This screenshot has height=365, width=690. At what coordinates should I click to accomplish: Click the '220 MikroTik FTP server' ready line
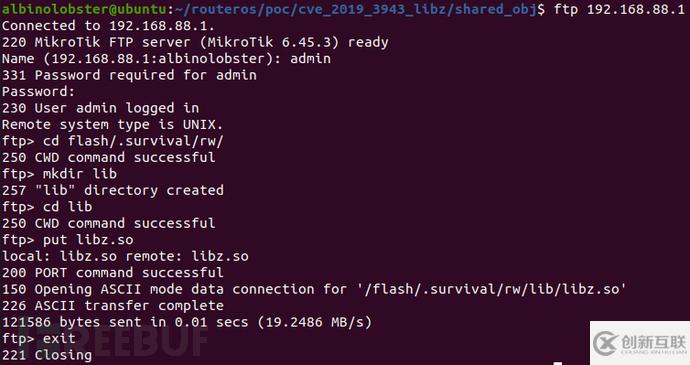[195, 42]
